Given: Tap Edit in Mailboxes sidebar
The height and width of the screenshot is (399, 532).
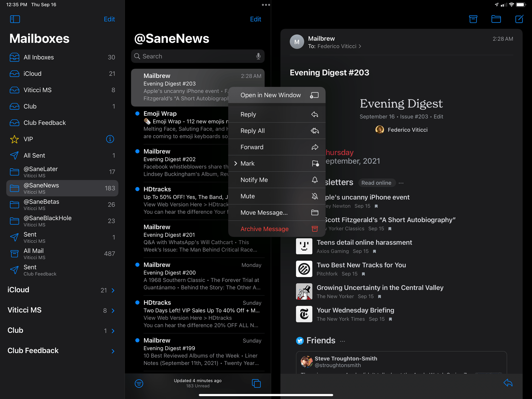Looking at the screenshot, I should point(109,19).
